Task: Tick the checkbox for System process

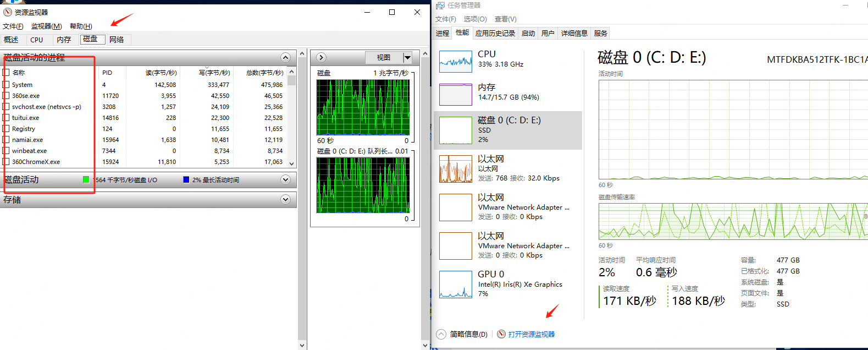Action: pos(6,85)
